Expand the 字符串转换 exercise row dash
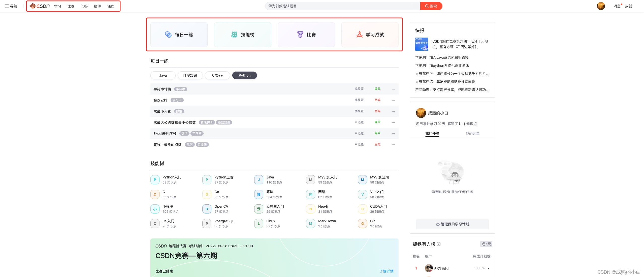 point(393,89)
